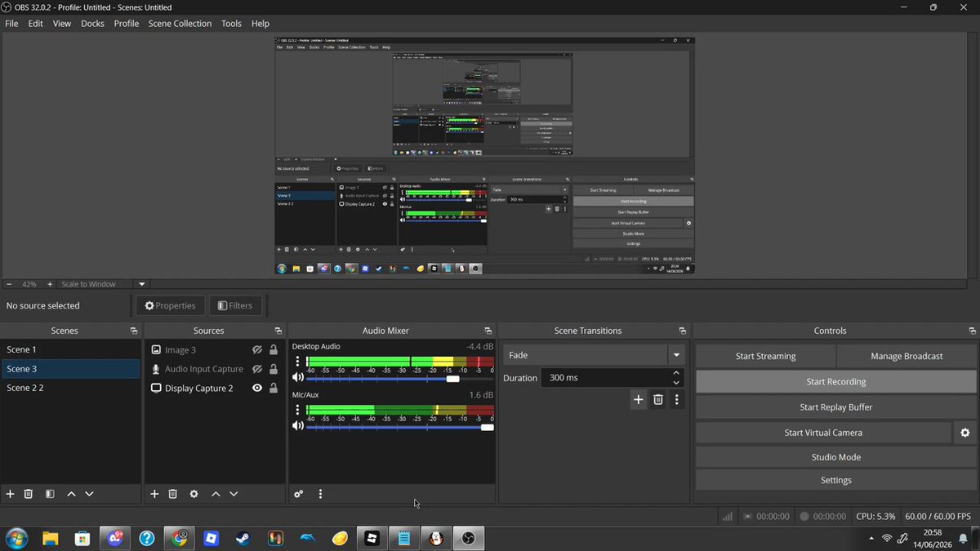Open the Docks menu
Screen dimensions: 980x551
92,24
